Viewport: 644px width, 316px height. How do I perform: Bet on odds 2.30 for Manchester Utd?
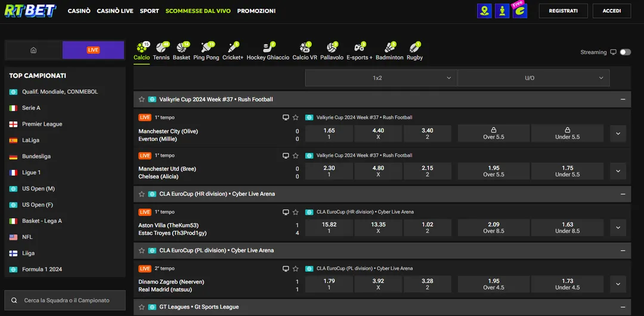[329, 171]
